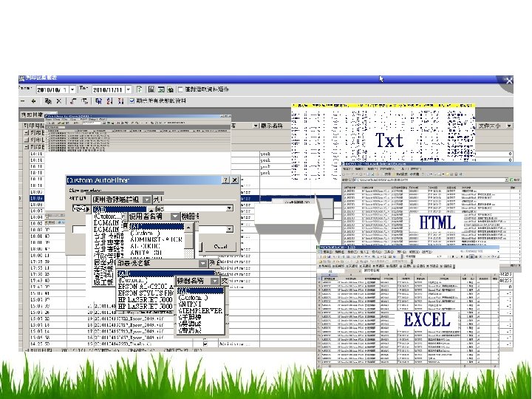Open the From date dropdown arrow
This screenshot has width=532, height=399.
[72, 89]
